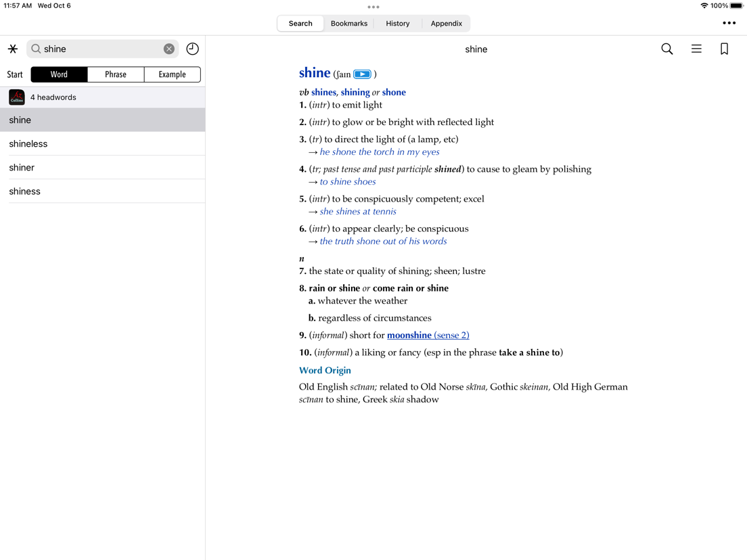Tap the multitasking dots at top center
The image size is (747, 560).
tap(373, 7)
